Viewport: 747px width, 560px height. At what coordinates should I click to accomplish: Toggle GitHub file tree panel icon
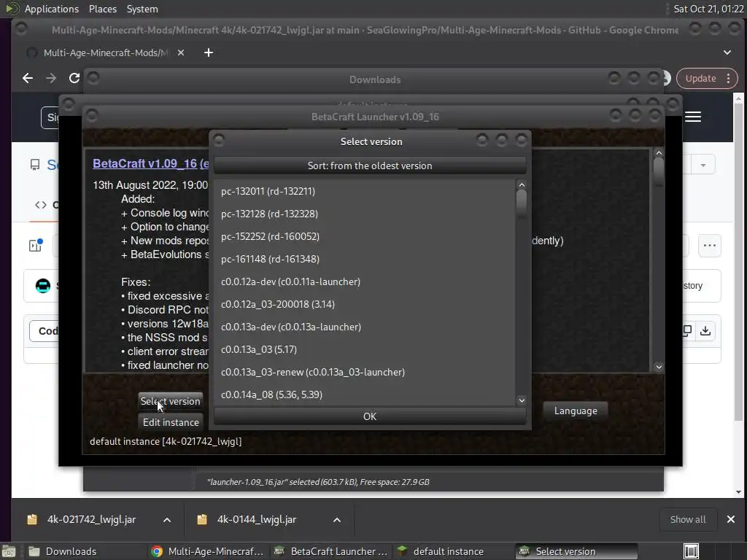point(36,245)
